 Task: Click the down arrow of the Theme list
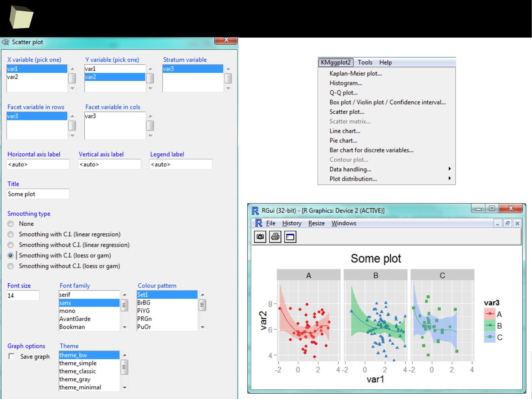point(125,388)
